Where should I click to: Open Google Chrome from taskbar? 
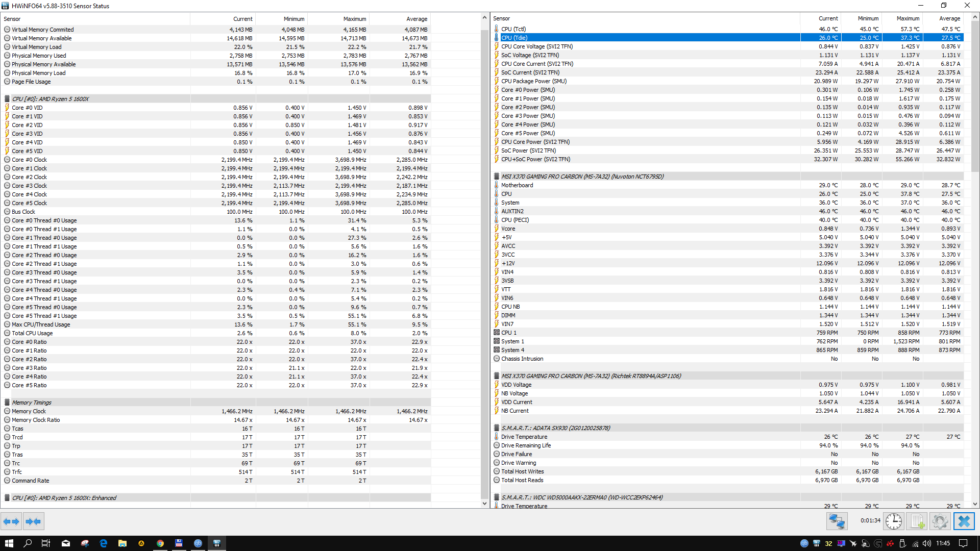pos(160,543)
